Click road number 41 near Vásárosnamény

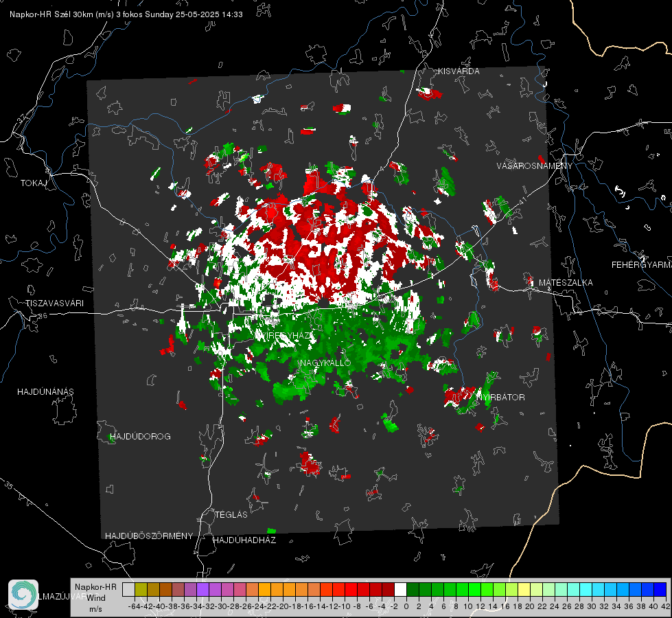click(522, 201)
